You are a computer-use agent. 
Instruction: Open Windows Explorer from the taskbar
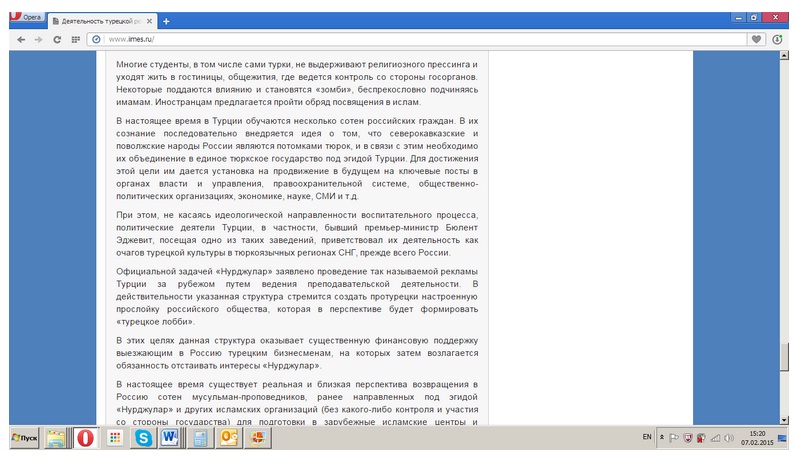pos(56,438)
